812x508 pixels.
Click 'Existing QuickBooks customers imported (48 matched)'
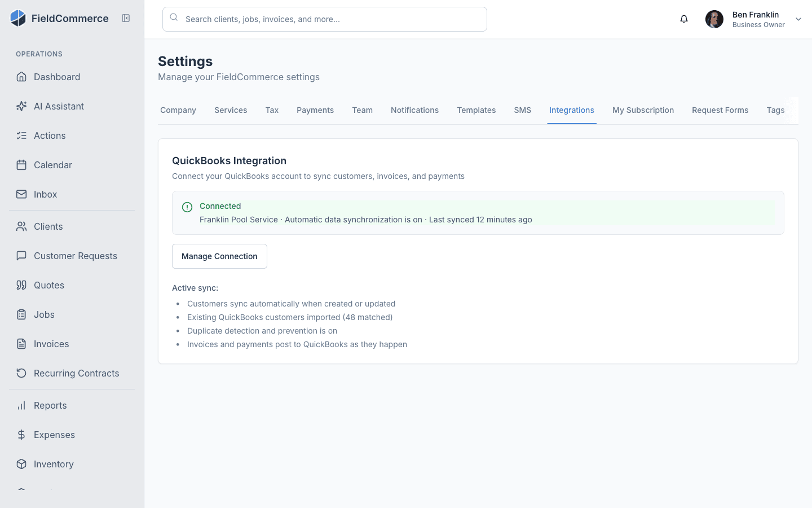(290, 317)
